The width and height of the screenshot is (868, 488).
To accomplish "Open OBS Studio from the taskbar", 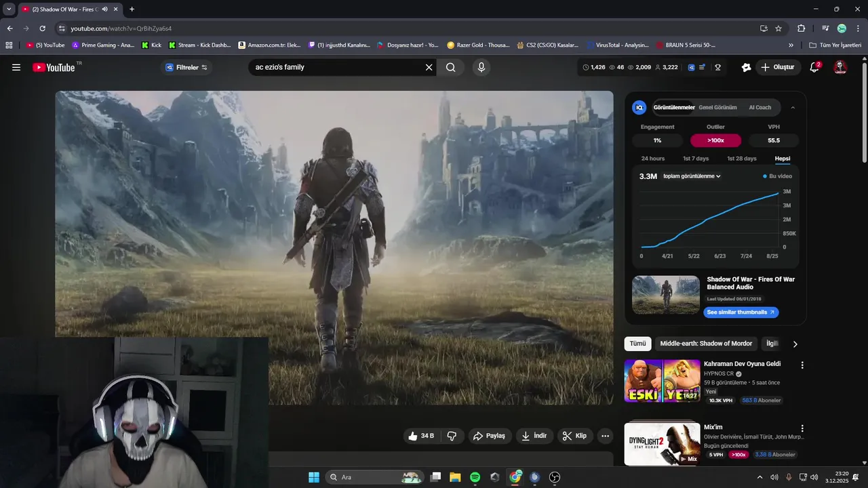I will (555, 477).
